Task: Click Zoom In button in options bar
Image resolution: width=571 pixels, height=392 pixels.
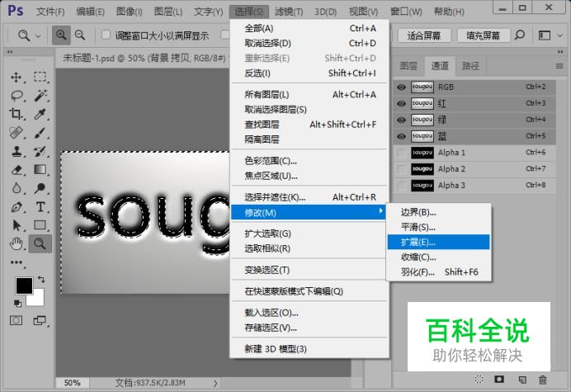Action: coord(61,35)
